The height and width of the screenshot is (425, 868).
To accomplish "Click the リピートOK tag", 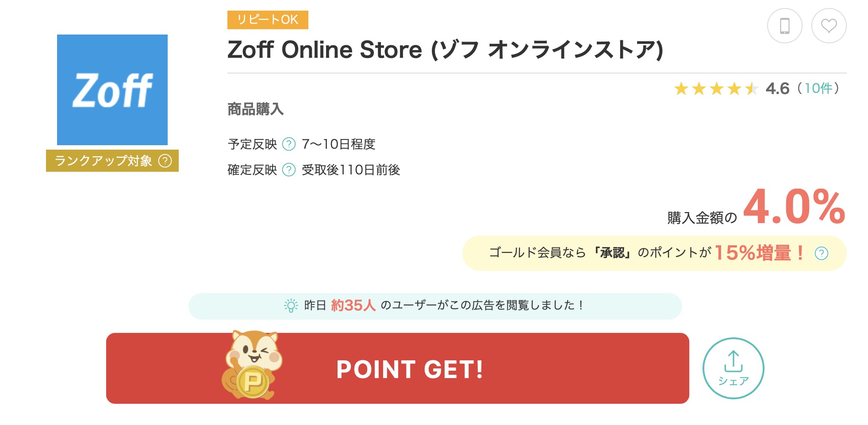I will [x=268, y=20].
